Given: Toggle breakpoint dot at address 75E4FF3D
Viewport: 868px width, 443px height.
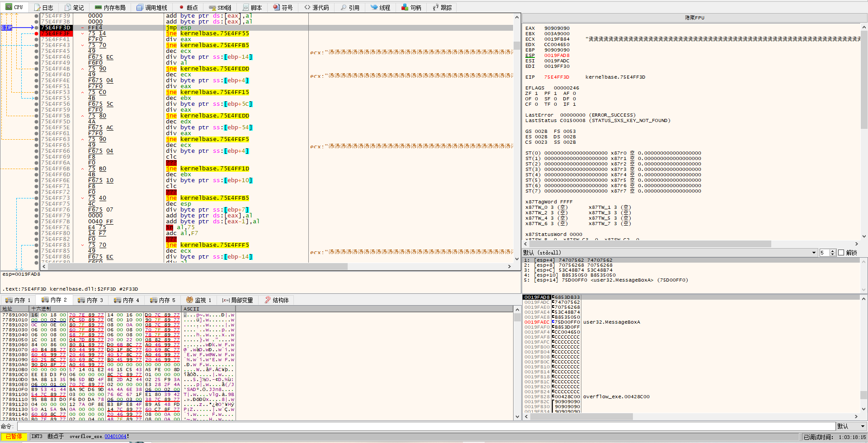Looking at the screenshot, I should pyautogui.click(x=37, y=28).
